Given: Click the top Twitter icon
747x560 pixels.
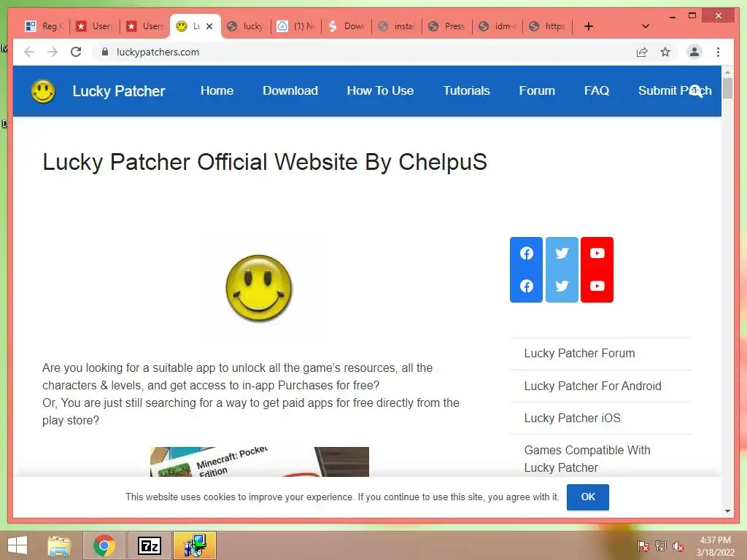Looking at the screenshot, I should (562, 253).
